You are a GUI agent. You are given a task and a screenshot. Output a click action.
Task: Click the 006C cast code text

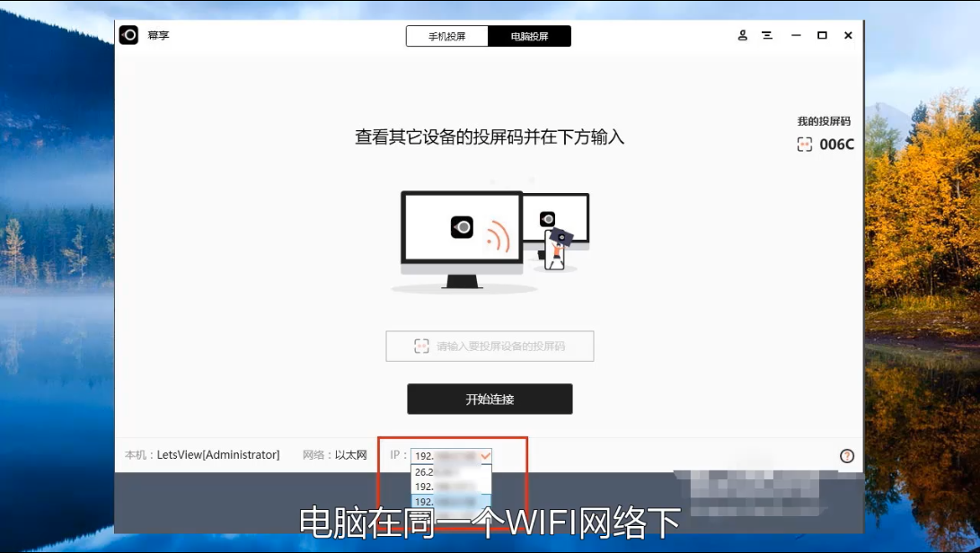[x=836, y=145]
